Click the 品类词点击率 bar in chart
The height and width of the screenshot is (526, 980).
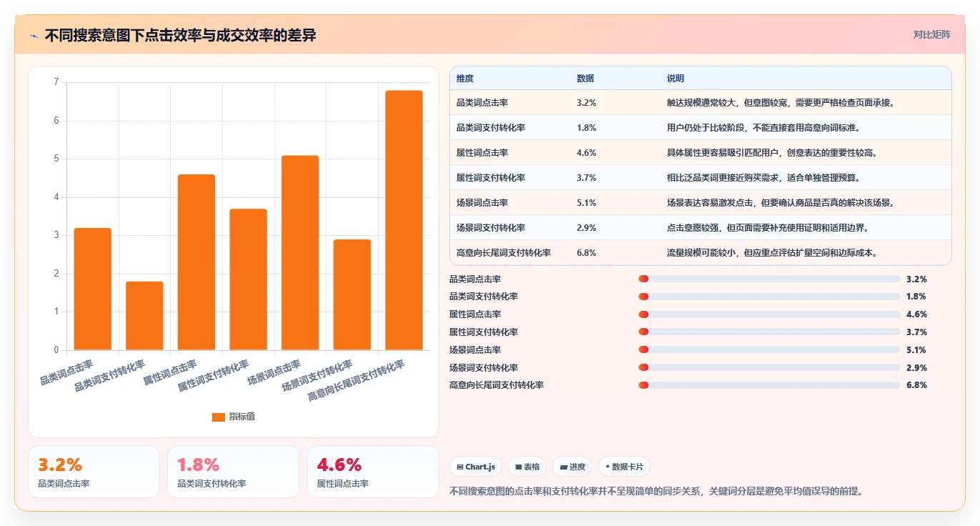pyautogui.click(x=93, y=289)
